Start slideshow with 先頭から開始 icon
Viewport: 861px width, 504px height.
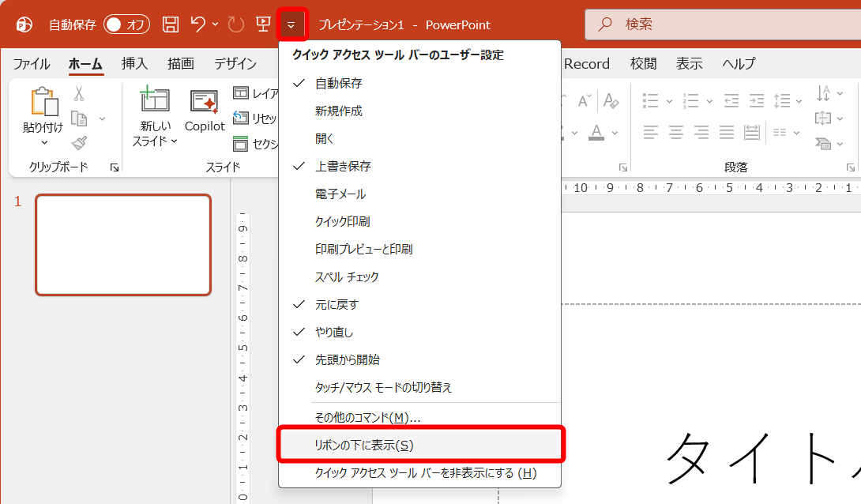click(263, 24)
